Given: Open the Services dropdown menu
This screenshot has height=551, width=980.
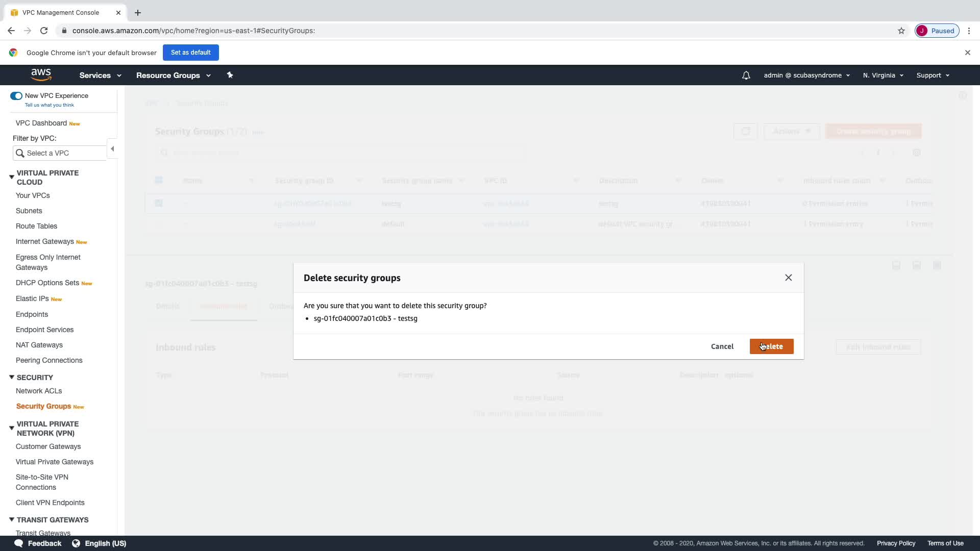Looking at the screenshot, I should pos(100,76).
